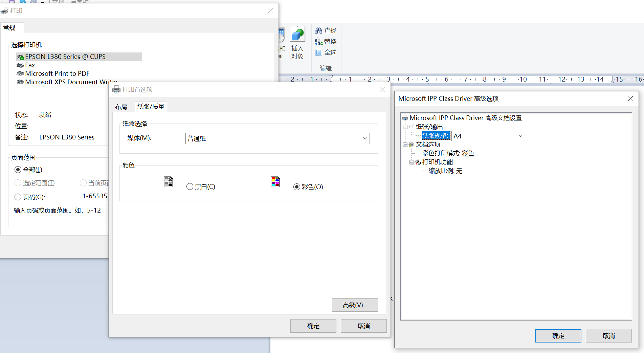Click the Insert Object (插入对象) icon
The image size is (644, 353).
click(x=297, y=35)
